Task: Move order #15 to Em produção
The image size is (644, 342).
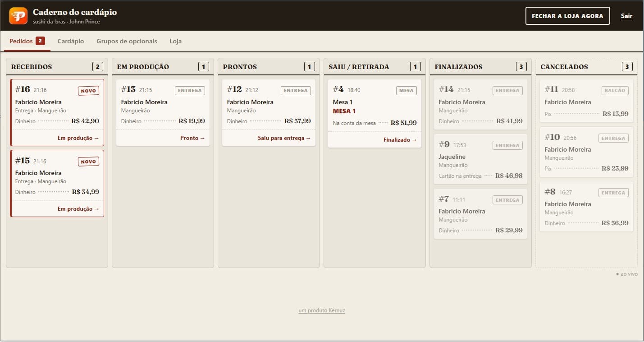Action: tap(78, 209)
